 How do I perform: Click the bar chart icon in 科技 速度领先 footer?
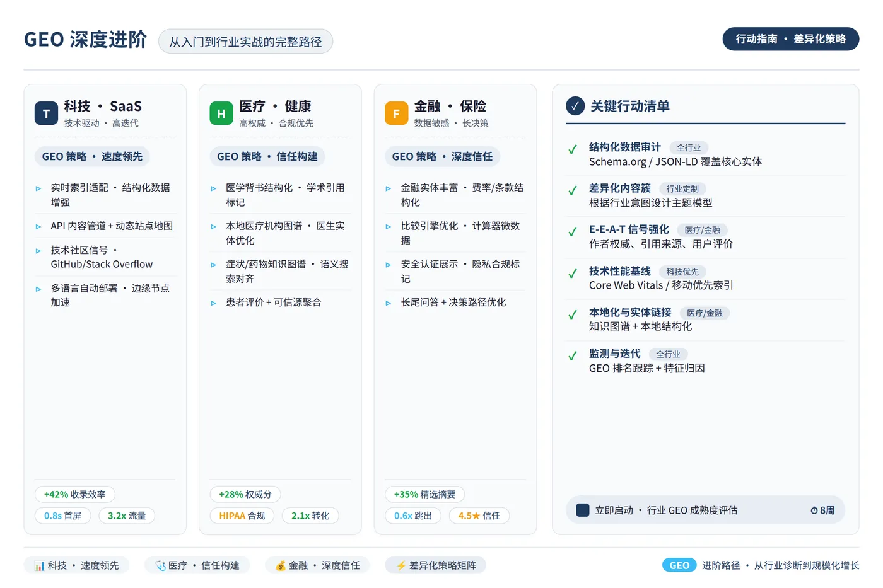tap(39, 565)
